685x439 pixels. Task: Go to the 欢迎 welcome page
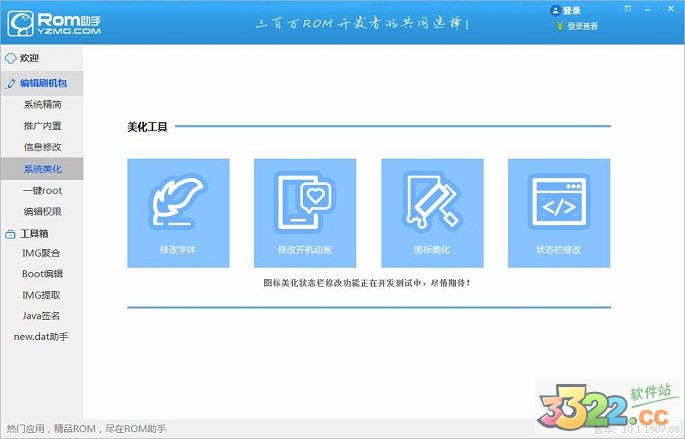tap(42, 58)
